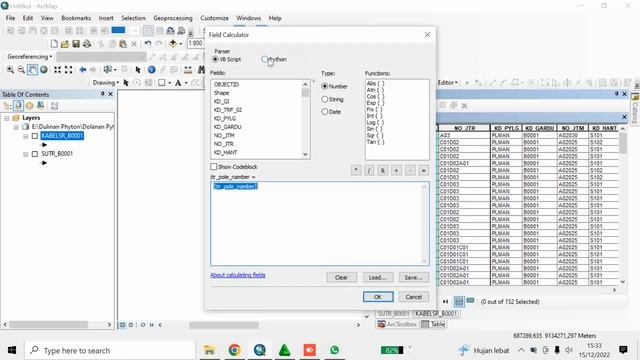
Task: Move to last record in table
Action: click(445, 302)
